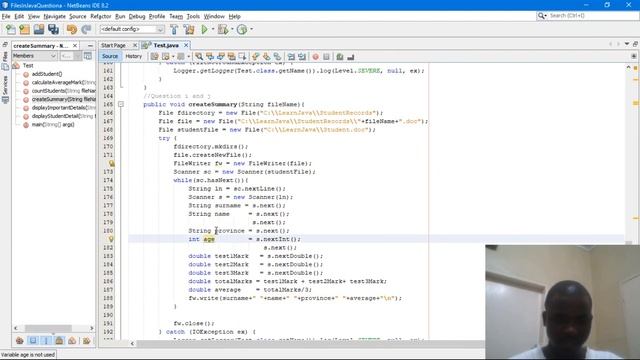
Task: Select addStudent() in Navigator tree
Action: (47, 74)
